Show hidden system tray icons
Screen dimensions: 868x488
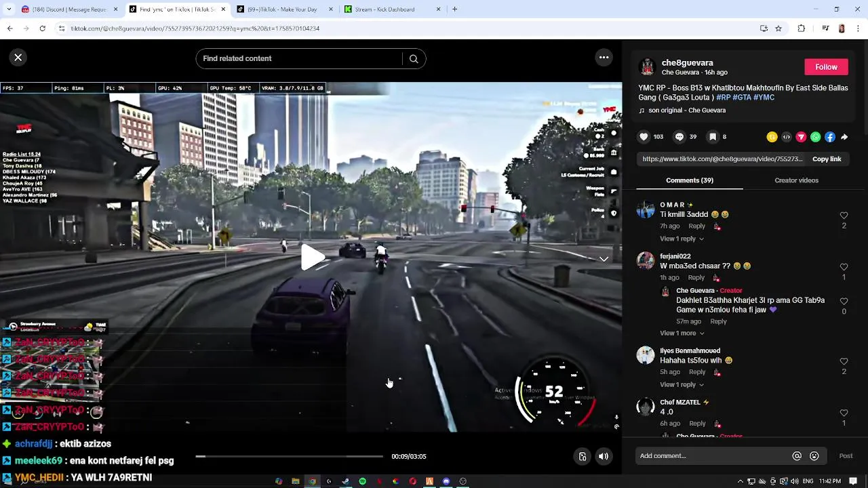(740, 481)
